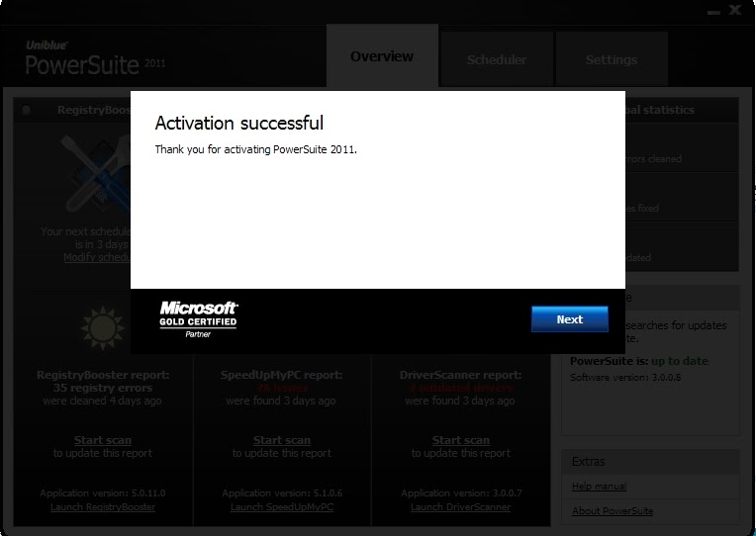Launch SpeedUpMyPC application link
The width and height of the screenshot is (756, 536).
[x=282, y=507]
